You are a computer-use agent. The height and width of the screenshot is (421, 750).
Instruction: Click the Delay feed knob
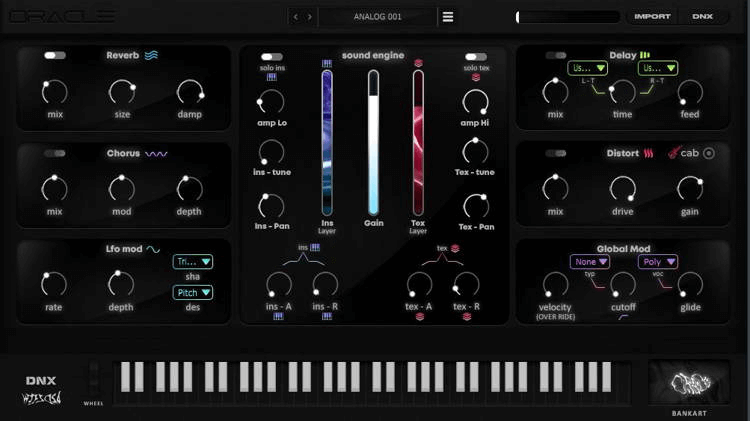[x=690, y=92]
